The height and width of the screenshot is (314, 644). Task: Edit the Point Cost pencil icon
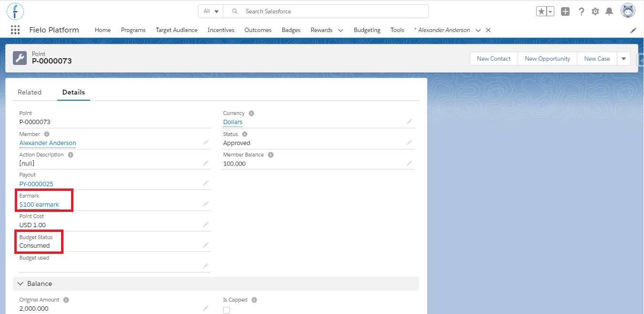pyautogui.click(x=206, y=224)
